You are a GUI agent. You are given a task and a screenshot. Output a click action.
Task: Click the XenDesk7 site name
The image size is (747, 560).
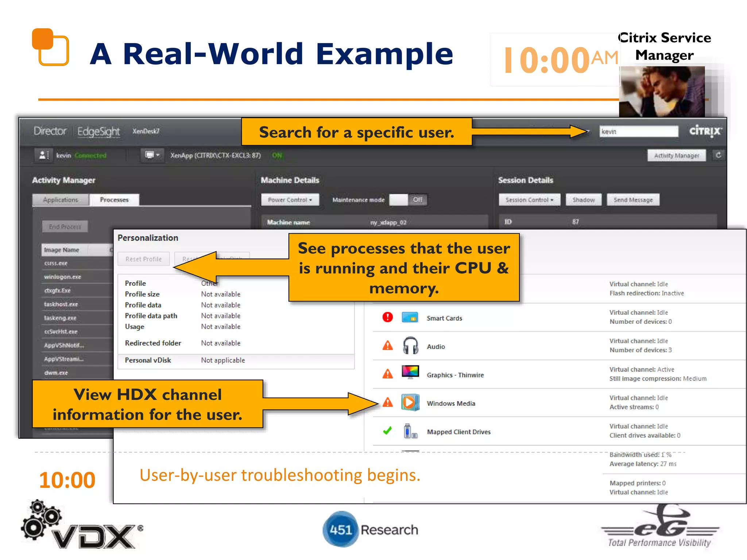tap(146, 131)
